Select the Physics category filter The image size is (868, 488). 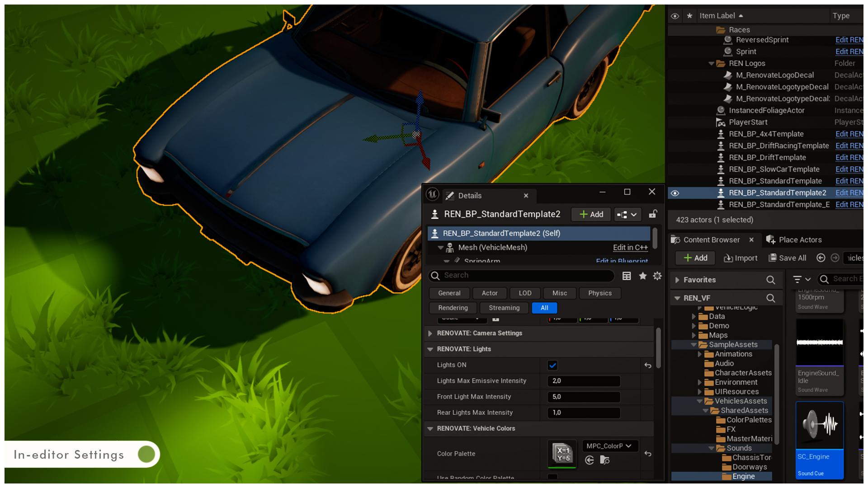pyautogui.click(x=600, y=293)
